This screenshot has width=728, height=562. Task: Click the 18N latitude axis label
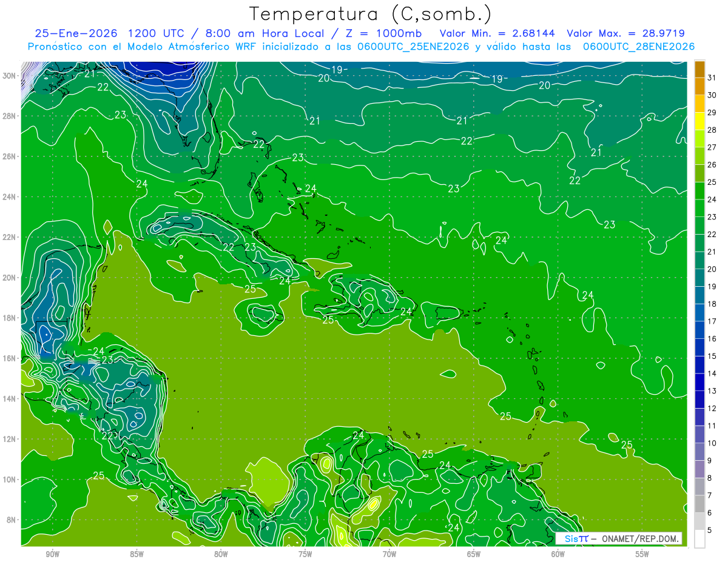[10, 318]
